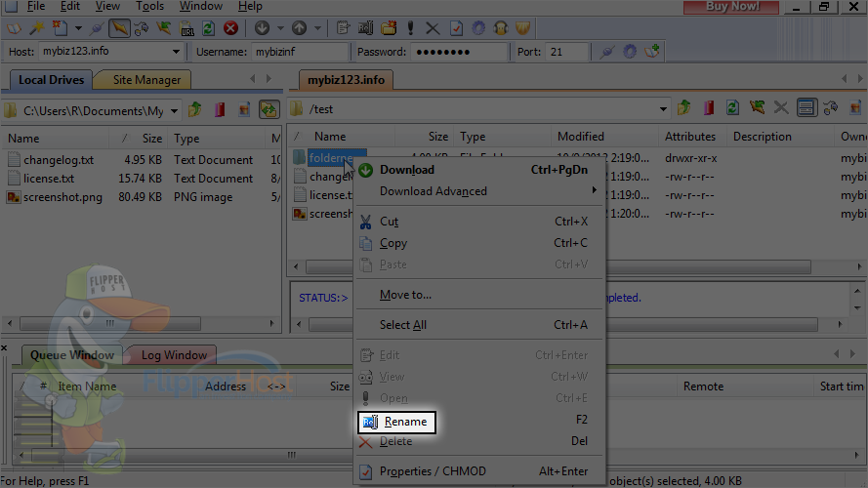Screen dimensions: 868x488
Task: Click the gear settings icon beside Port field
Action: pyautogui.click(x=630, y=52)
